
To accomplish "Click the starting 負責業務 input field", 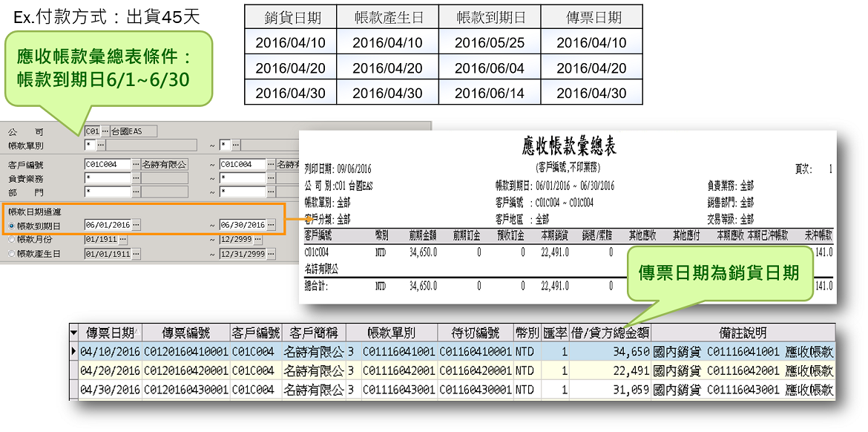I will 108,178.
